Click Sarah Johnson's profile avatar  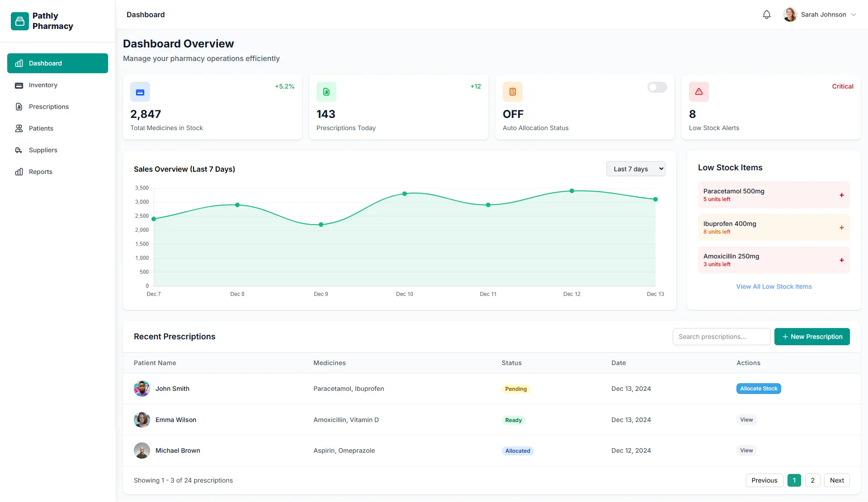pos(790,14)
